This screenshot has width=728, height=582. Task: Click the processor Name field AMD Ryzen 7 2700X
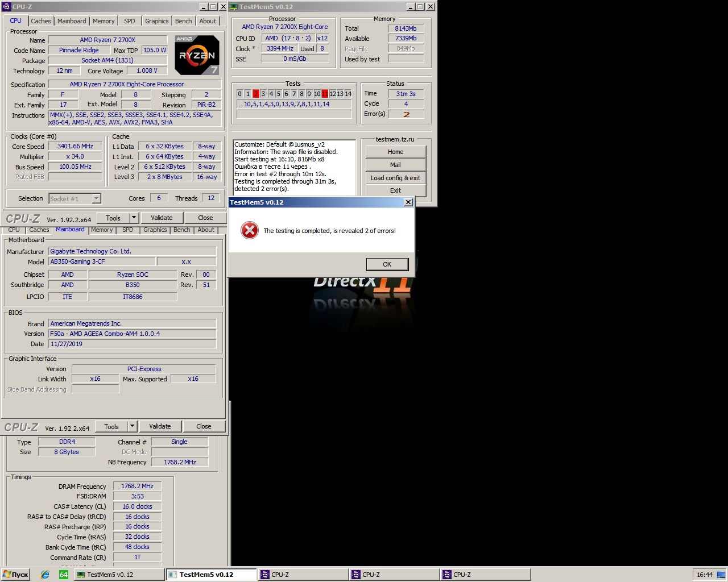(x=108, y=40)
